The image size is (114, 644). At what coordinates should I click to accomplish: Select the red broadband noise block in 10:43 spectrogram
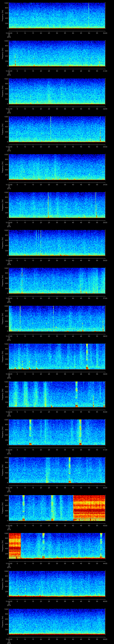[x=15, y=546]
